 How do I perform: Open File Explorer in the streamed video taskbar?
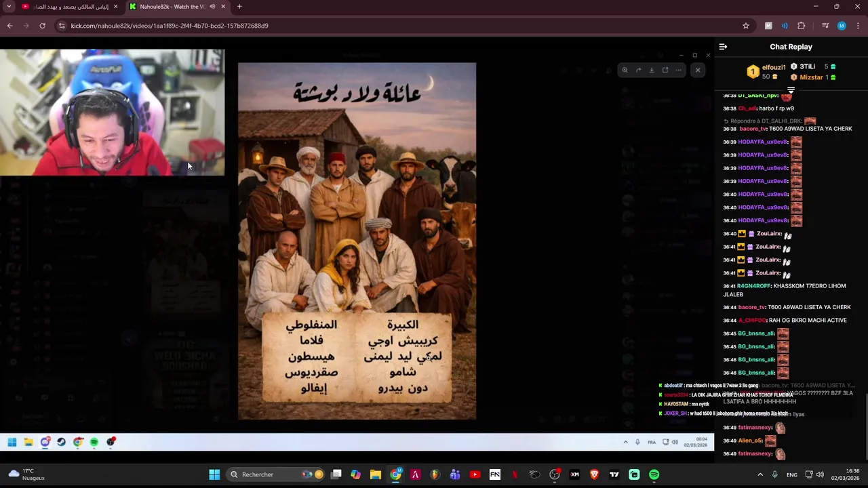point(28,442)
